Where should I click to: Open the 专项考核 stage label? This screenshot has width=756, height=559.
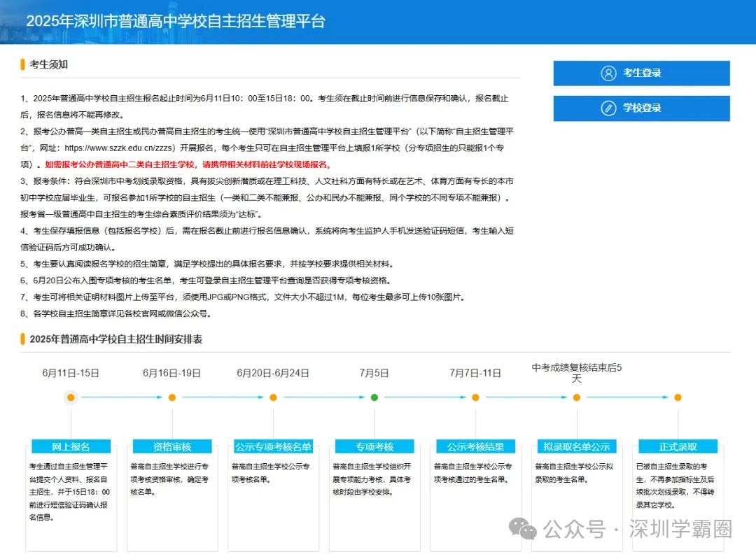click(374, 447)
